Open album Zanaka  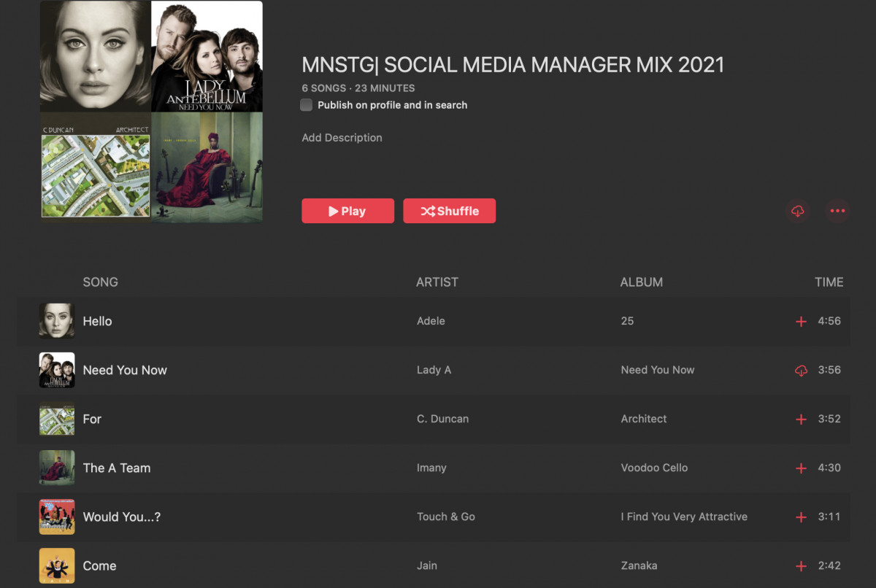tap(639, 565)
